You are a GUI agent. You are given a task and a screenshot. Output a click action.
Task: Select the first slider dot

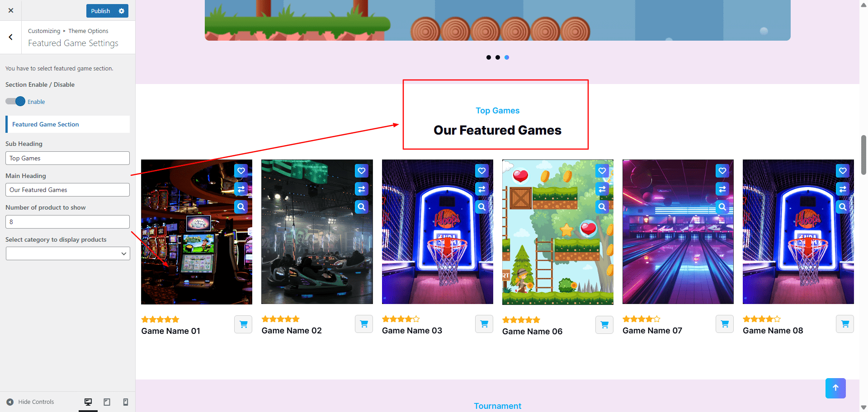(x=488, y=57)
